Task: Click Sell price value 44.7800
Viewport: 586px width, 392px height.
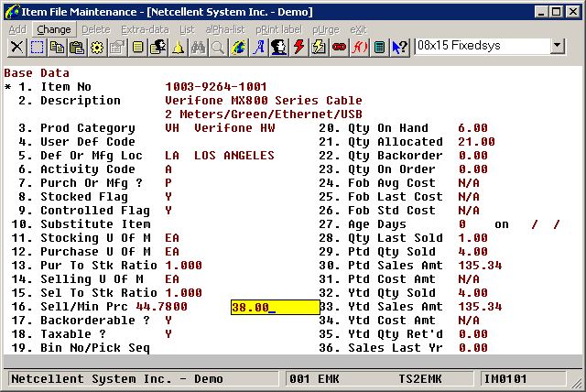Action: (x=161, y=307)
